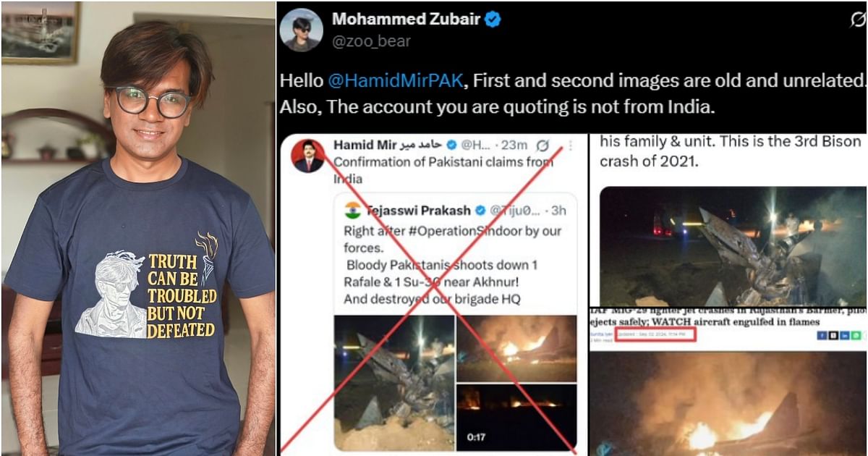Image resolution: width=868 pixels, height=456 pixels.
Task: Click the Grok icon on Hamid Mir's tweet
Action: [543, 145]
